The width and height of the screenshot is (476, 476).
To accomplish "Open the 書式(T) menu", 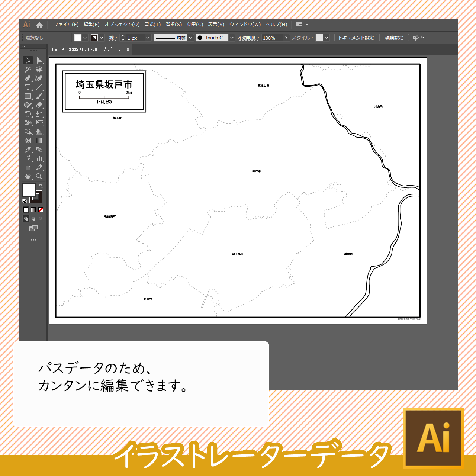I will (x=153, y=25).
